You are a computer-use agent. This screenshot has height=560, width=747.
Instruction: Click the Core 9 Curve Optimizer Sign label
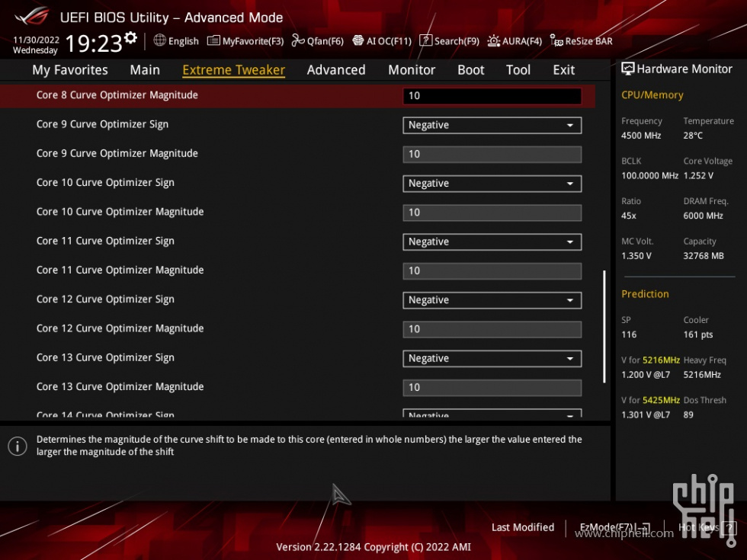click(x=102, y=124)
